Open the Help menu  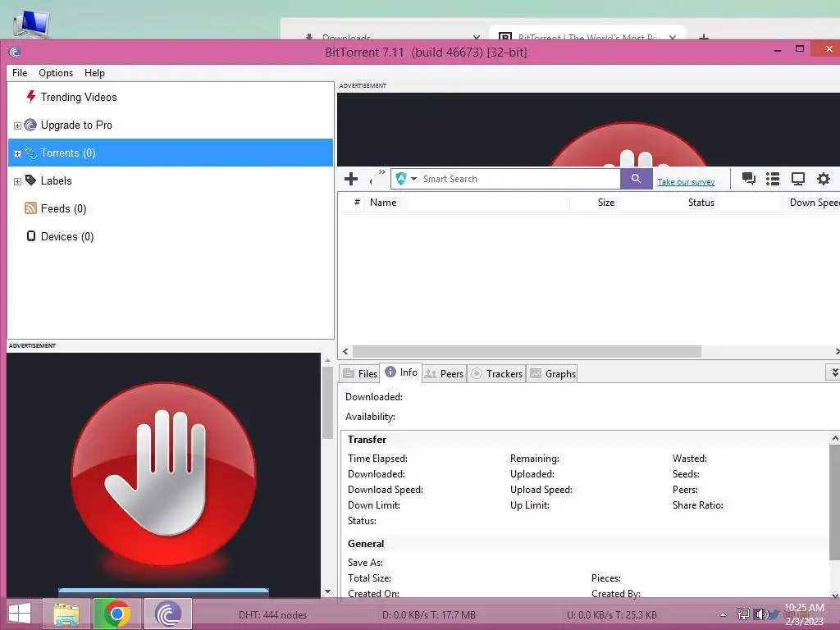click(x=94, y=73)
